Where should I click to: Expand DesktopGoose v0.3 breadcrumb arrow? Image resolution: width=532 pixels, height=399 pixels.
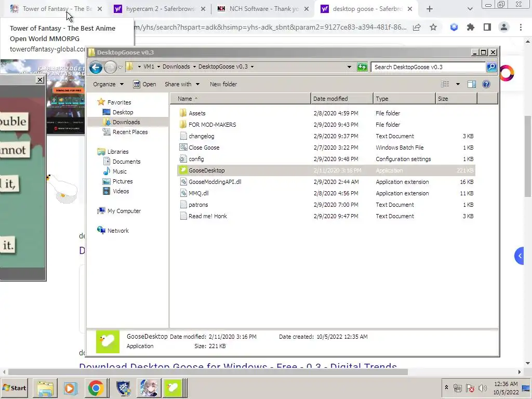click(x=252, y=67)
